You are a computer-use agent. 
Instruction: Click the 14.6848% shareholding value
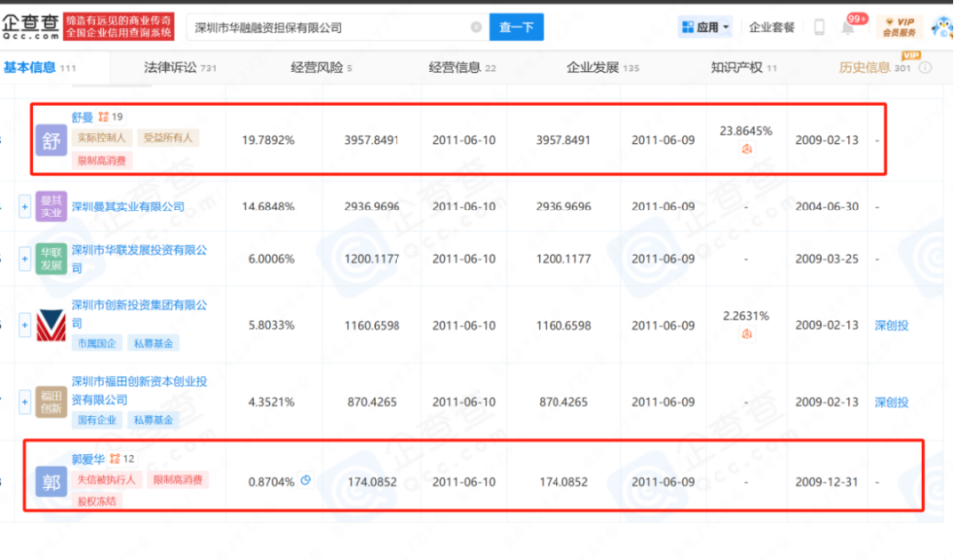tap(268, 207)
